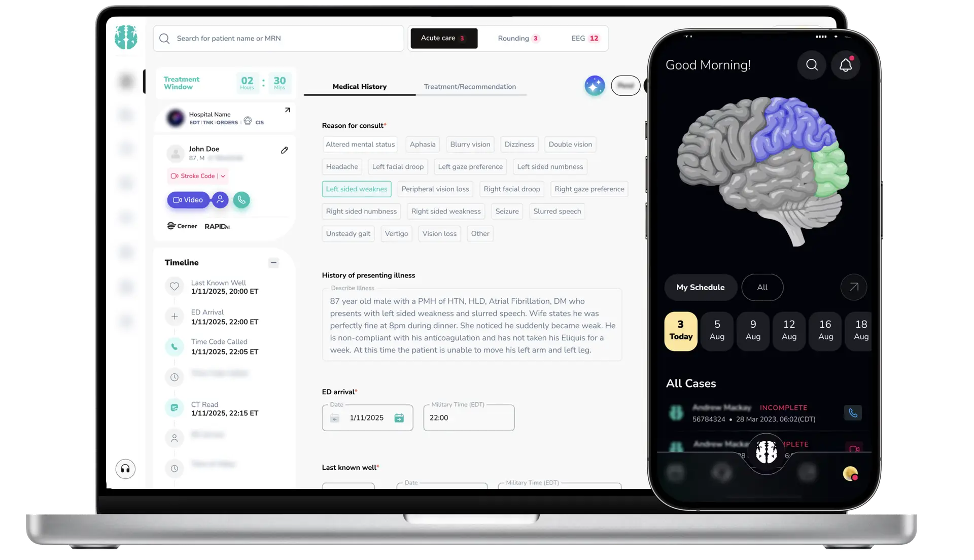
Task: Select Left sided weakness reason for consult
Action: 357,189
